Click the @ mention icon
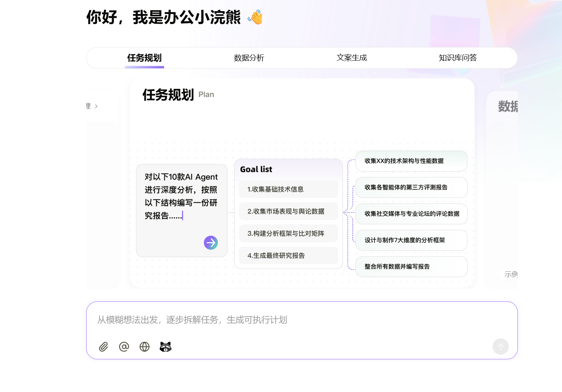This screenshot has width=562, height=392. point(124,347)
